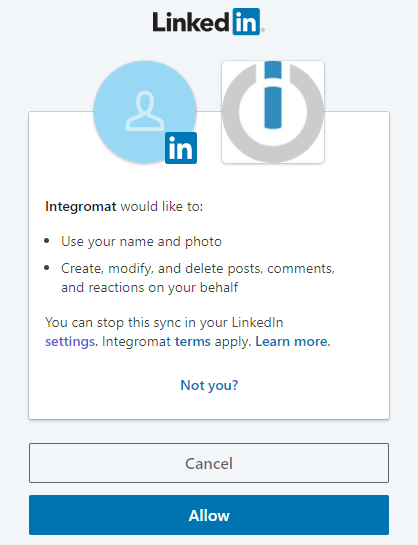Click the bold Integromat app name text
418x545 pixels.
81,207
